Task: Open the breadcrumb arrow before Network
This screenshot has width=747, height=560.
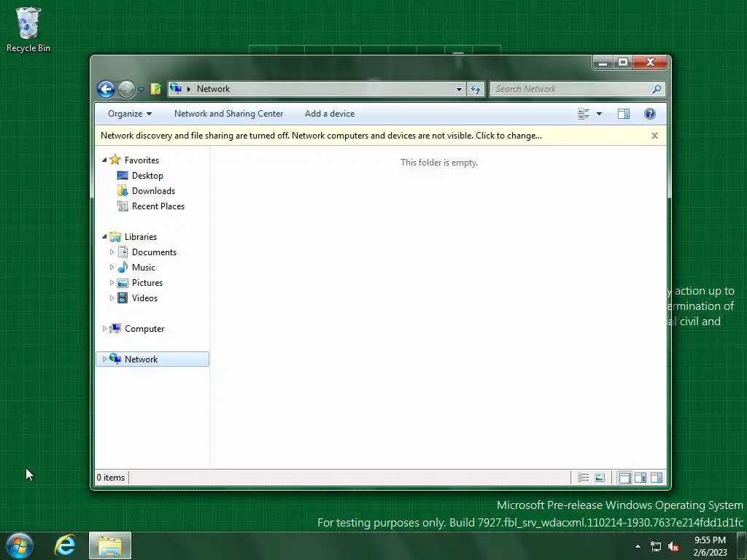Action: tap(189, 89)
